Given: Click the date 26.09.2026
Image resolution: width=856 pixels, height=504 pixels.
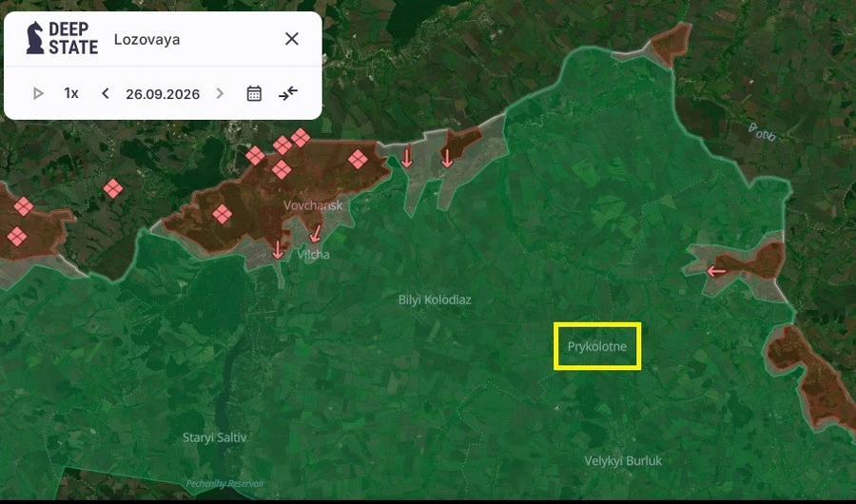Looking at the screenshot, I should point(163,94).
